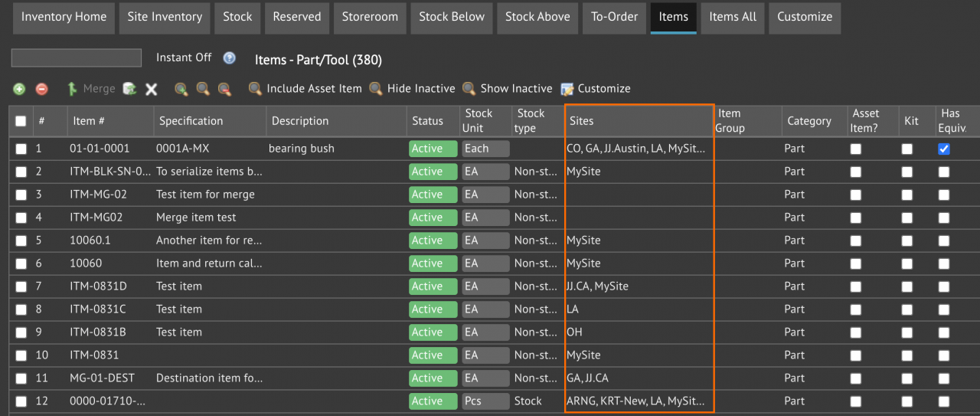Click Hide Inactive filter
This screenshot has height=416, width=980.
point(412,89)
